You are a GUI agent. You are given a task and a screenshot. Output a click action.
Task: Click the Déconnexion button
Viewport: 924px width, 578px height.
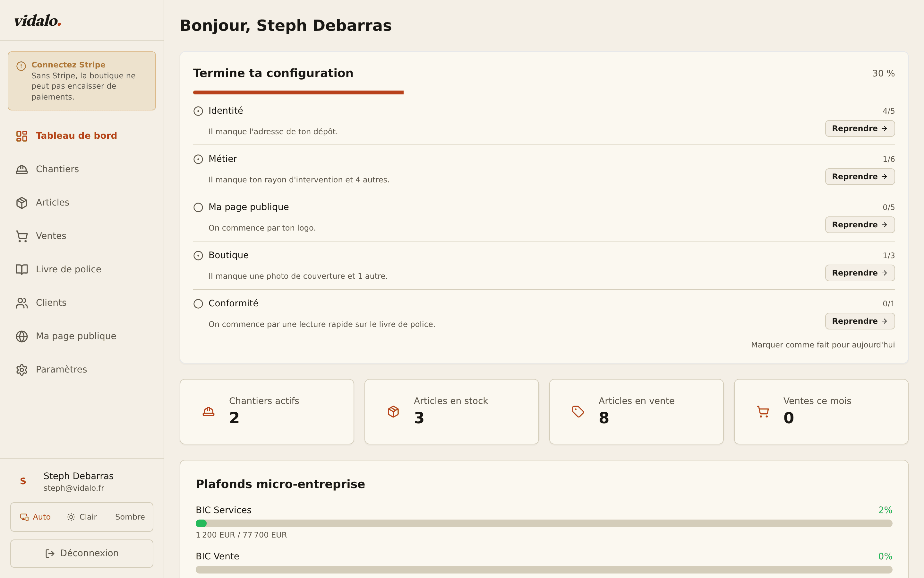tap(82, 554)
